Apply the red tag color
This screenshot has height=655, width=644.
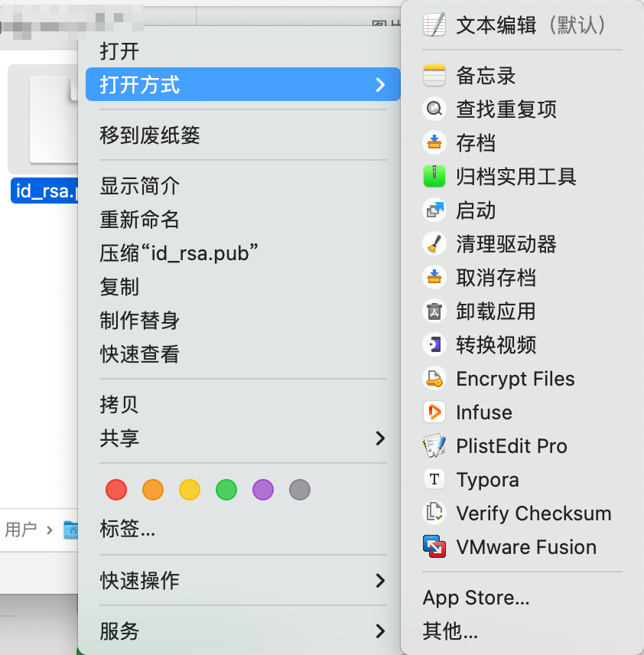tap(116, 490)
